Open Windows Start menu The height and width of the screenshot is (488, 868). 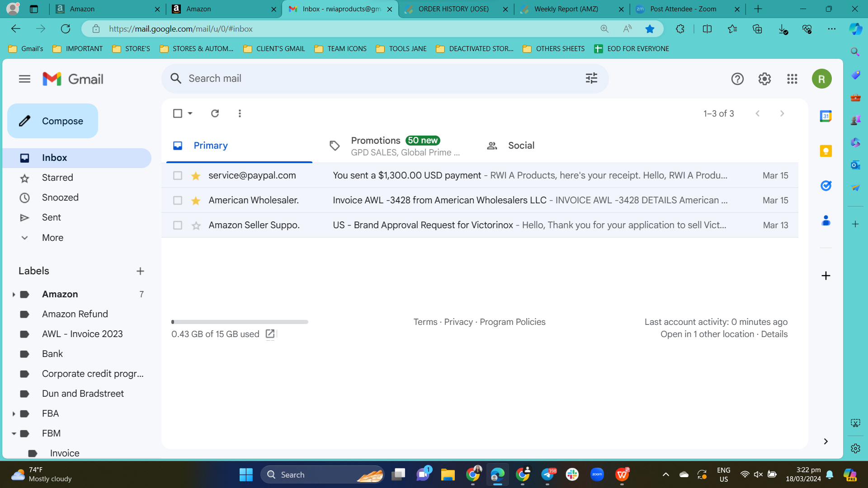[246, 474]
